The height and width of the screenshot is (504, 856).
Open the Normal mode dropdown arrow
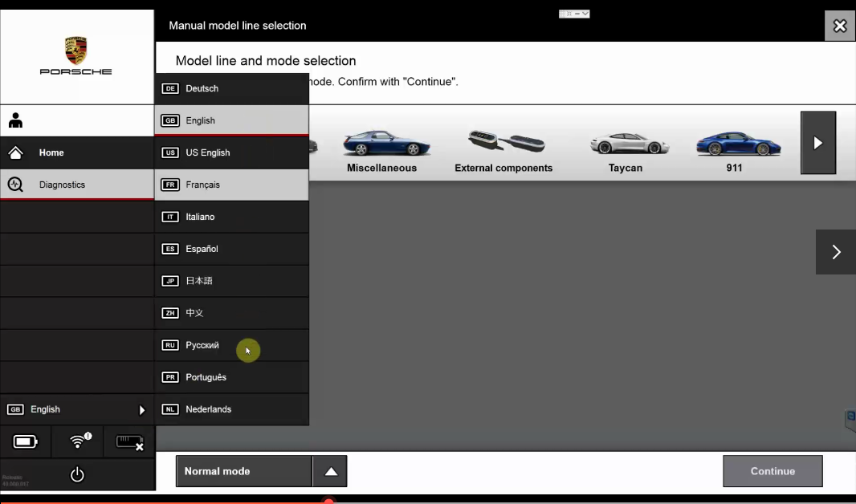pos(330,471)
